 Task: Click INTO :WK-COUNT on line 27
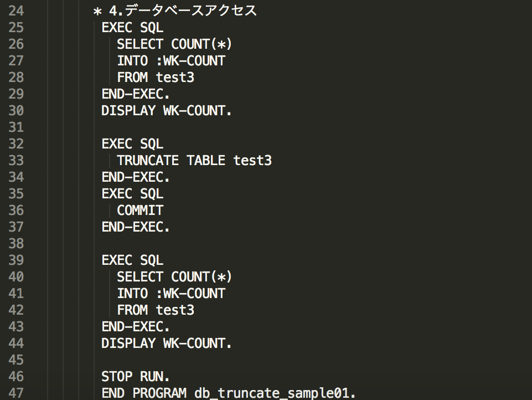(171, 61)
